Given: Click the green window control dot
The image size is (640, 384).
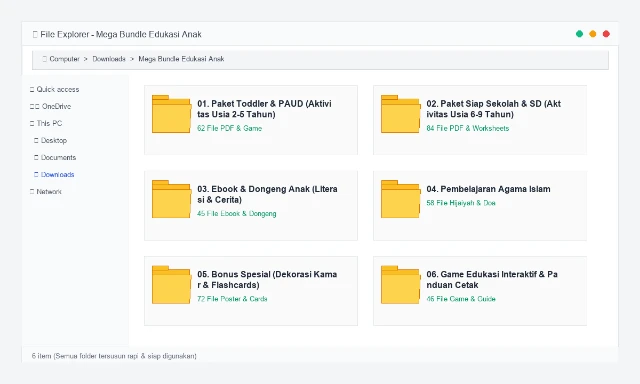Looking at the screenshot, I should (x=579, y=34).
